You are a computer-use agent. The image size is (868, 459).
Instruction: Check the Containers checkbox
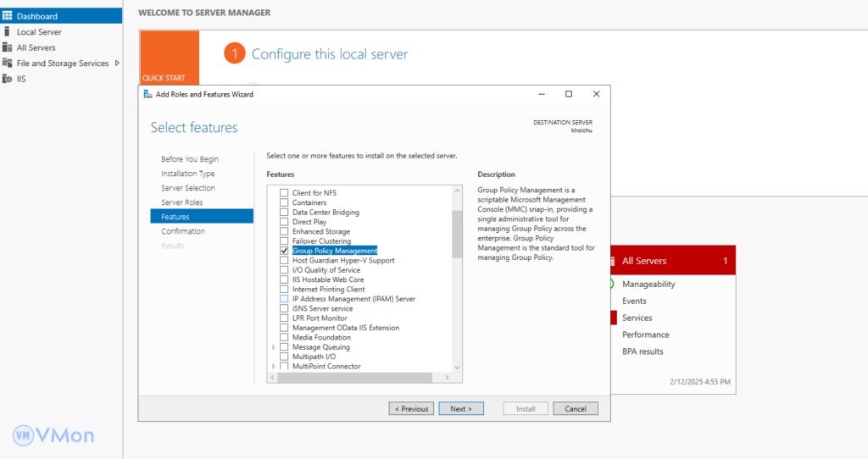pos(284,202)
